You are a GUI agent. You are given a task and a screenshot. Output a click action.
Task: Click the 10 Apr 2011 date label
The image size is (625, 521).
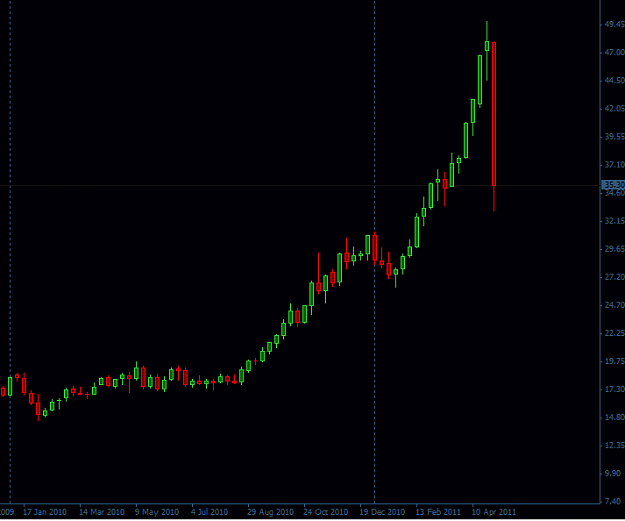coord(494,512)
